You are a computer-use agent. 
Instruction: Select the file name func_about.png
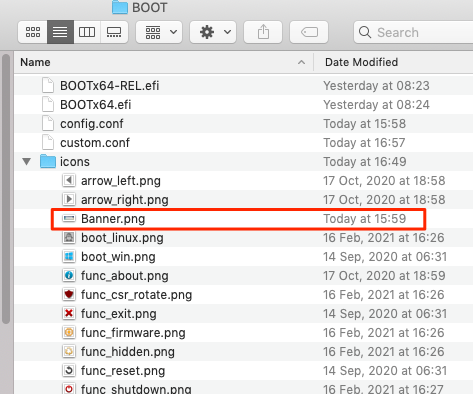point(125,276)
